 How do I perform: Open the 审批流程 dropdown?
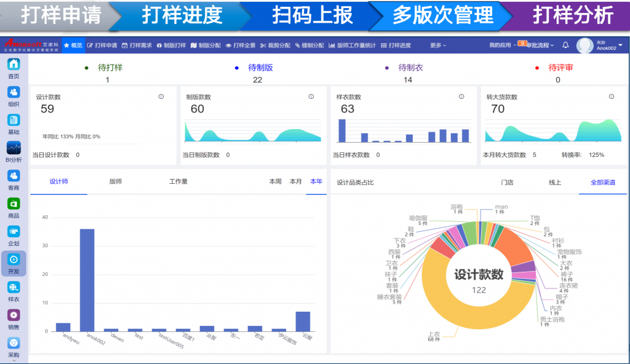[x=540, y=45]
